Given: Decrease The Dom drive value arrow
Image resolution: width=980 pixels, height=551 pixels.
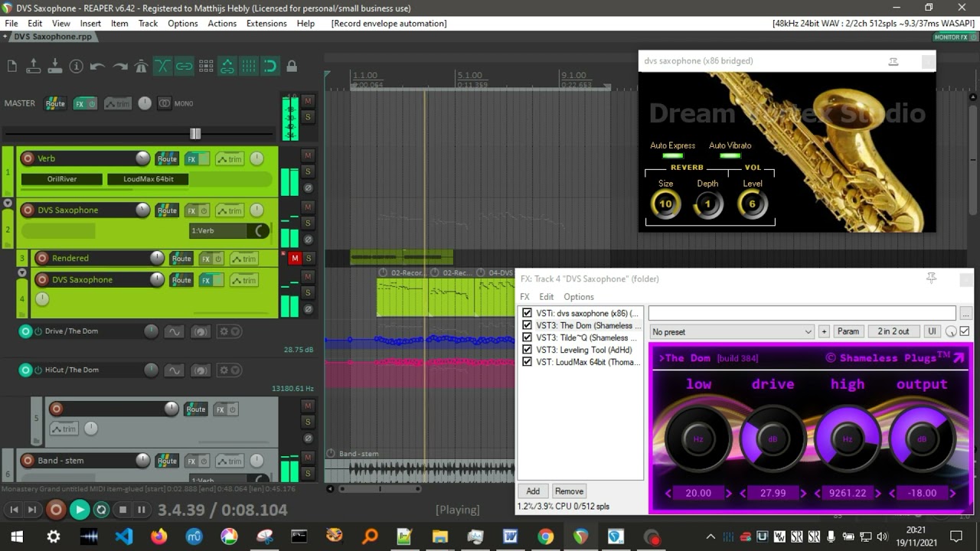Looking at the screenshot, I should pos(743,494).
